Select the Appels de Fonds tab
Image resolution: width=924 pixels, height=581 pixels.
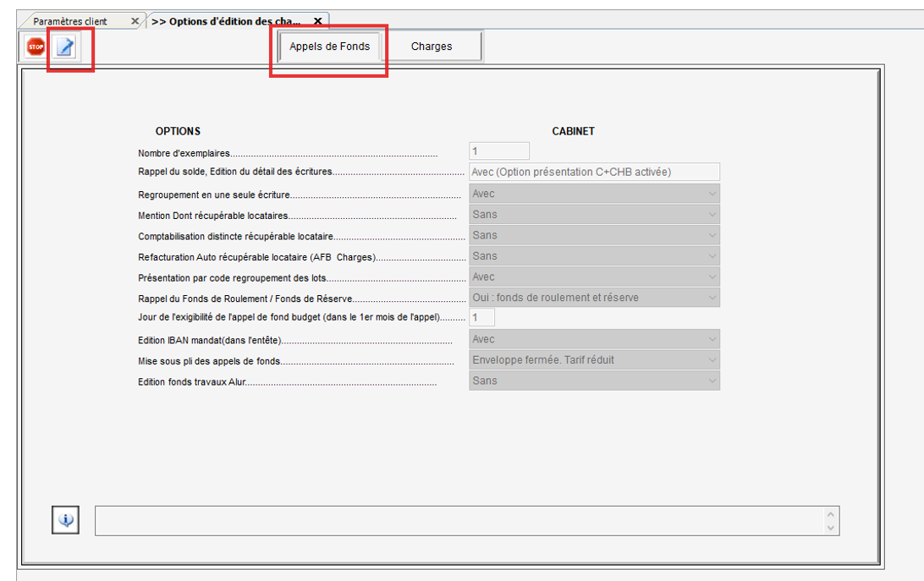pos(329,47)
